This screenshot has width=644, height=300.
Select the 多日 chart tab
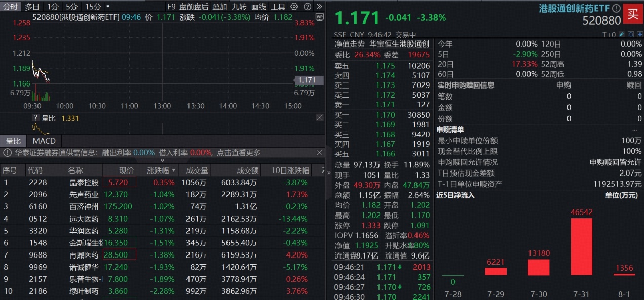tap(31, 5)
